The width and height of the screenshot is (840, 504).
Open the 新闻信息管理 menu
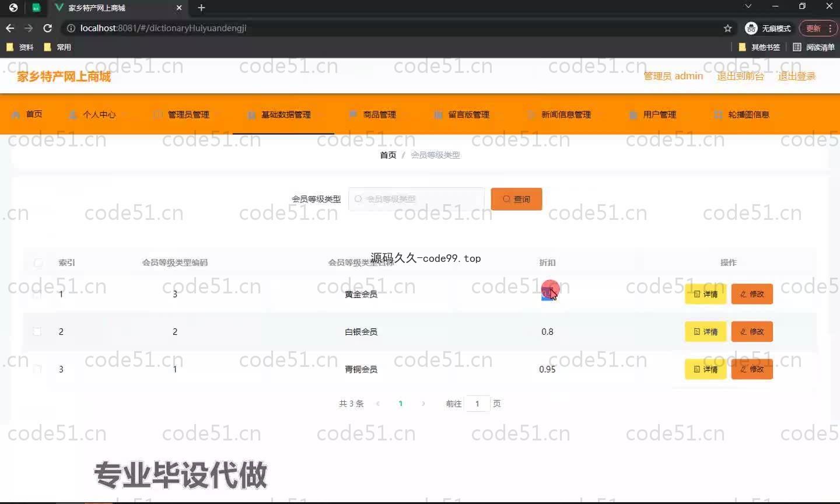point(559,114)
